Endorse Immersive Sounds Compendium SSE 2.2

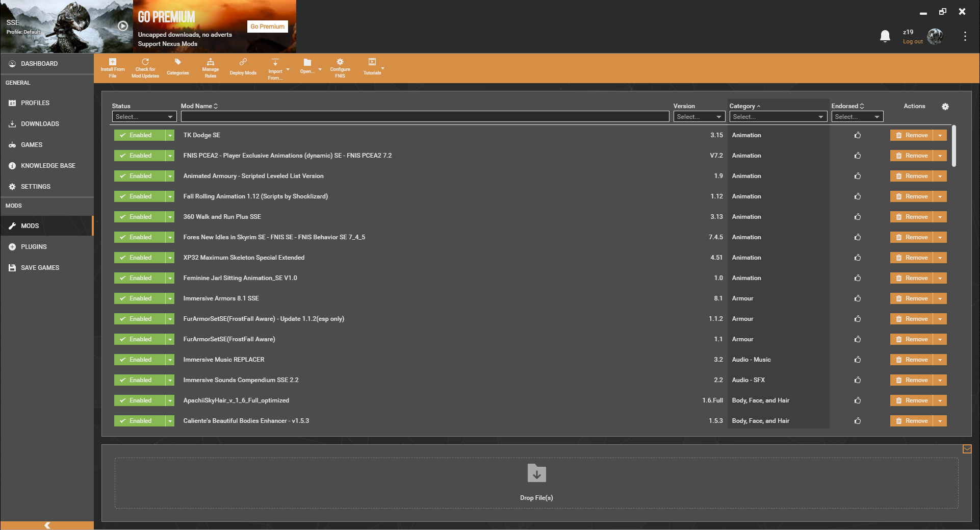(x=858, y=380)
